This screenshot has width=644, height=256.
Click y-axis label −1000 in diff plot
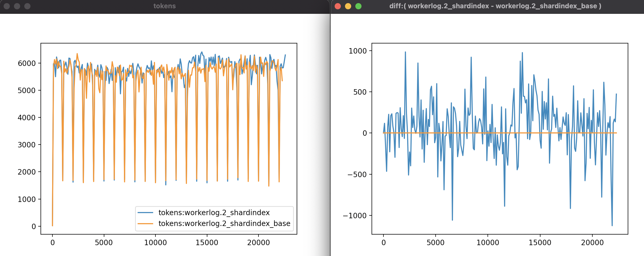[355, 216]
